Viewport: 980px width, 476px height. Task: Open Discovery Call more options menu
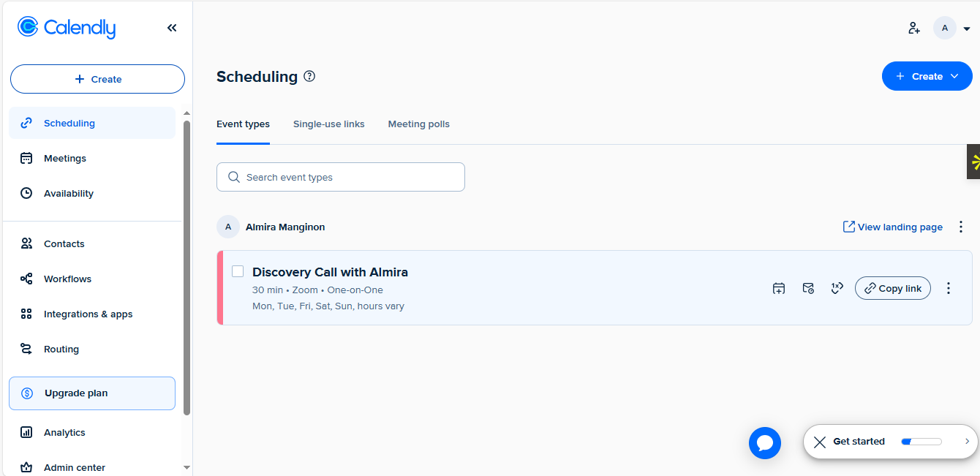[x=949, y=288]
